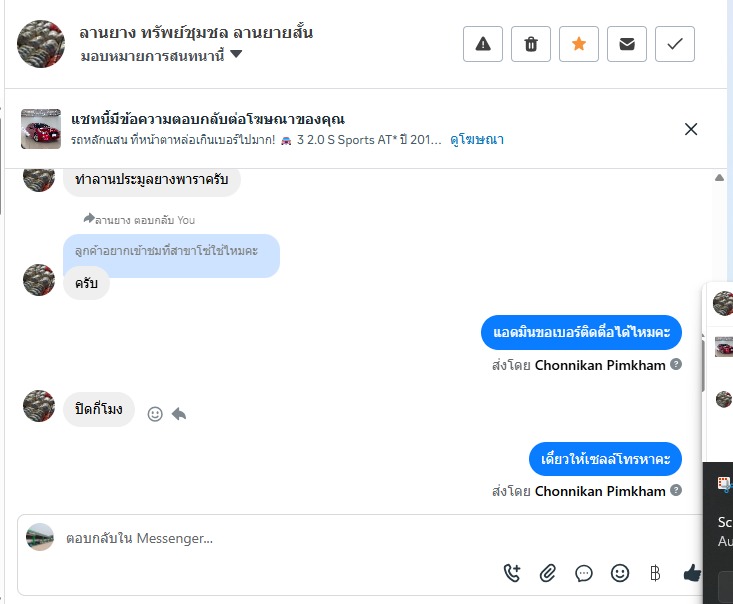
Task: Mark conversation done with the checkmark button
Action: click(675, 44)
